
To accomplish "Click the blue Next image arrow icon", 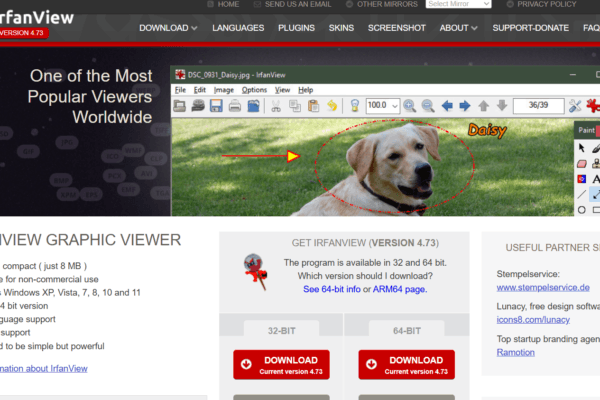I will [465, 105].
